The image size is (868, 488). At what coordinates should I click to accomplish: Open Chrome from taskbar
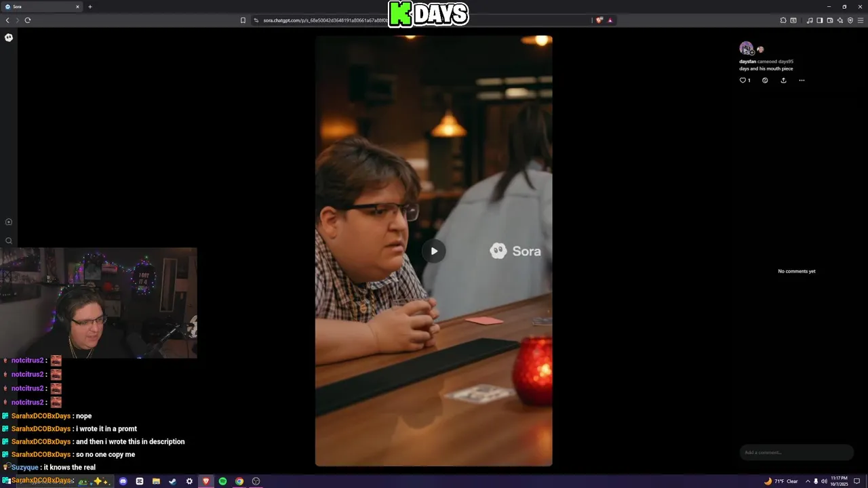click(239, 481)
